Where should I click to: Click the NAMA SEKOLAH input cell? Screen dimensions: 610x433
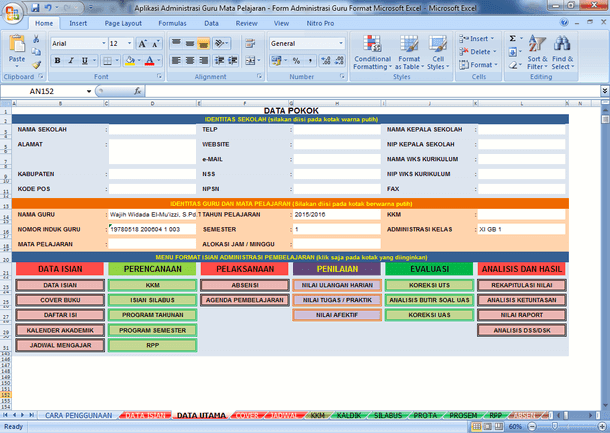152,130
